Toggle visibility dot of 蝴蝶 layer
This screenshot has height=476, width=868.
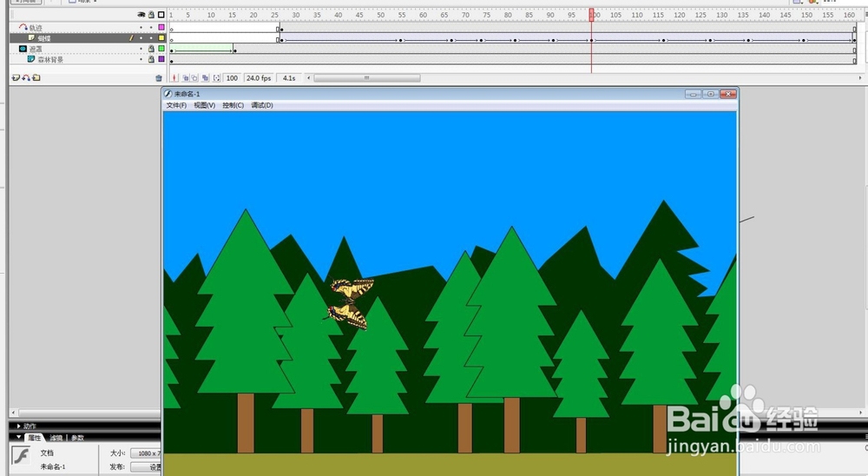click(141, 38)
